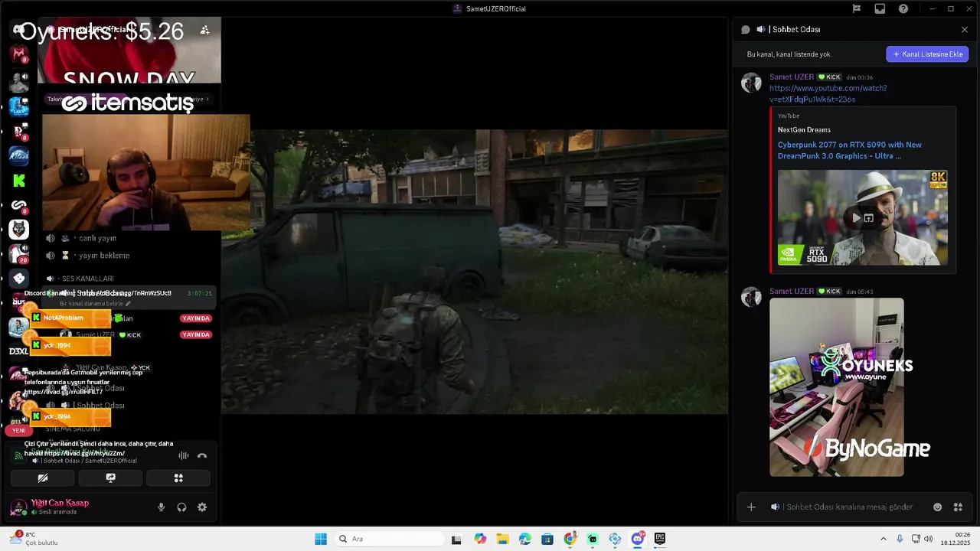
Task: Open the Kitana server icon
Action: pos(19,155)
